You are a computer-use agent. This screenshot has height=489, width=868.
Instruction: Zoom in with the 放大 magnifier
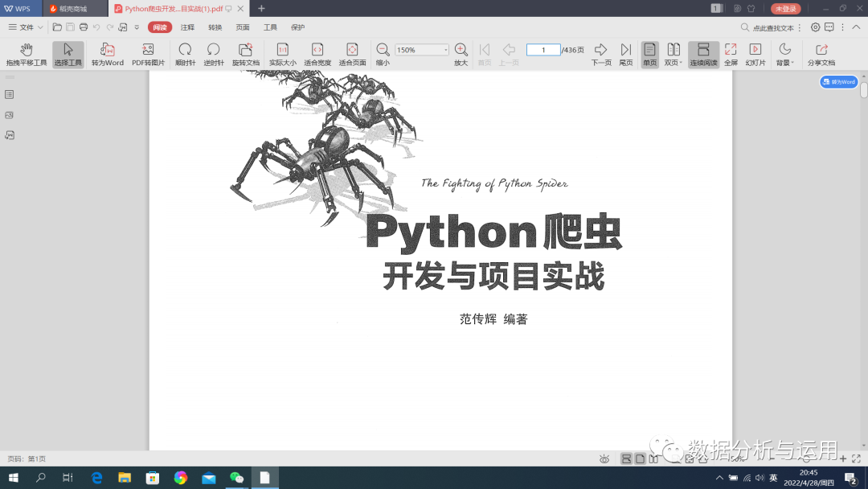(461, 54)
